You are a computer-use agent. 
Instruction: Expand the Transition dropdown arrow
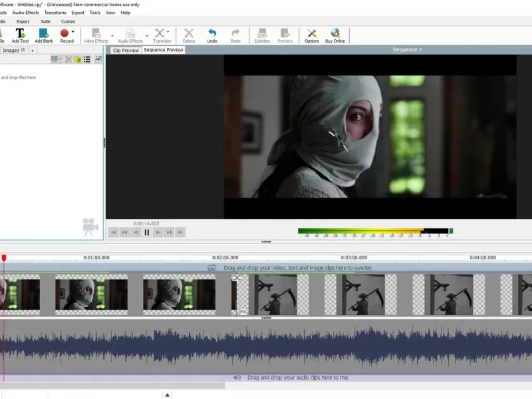click(x=168, y=32)
